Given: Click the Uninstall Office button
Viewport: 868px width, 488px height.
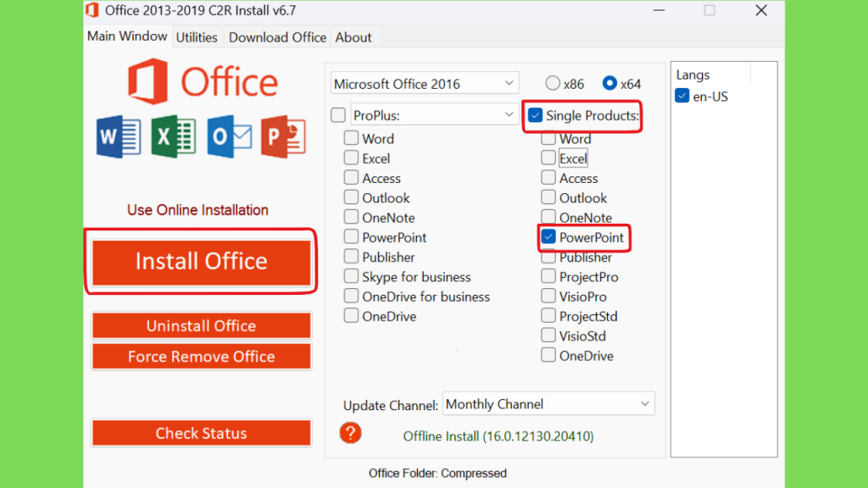Looking at the screenshot, I should tap(202, 326).
